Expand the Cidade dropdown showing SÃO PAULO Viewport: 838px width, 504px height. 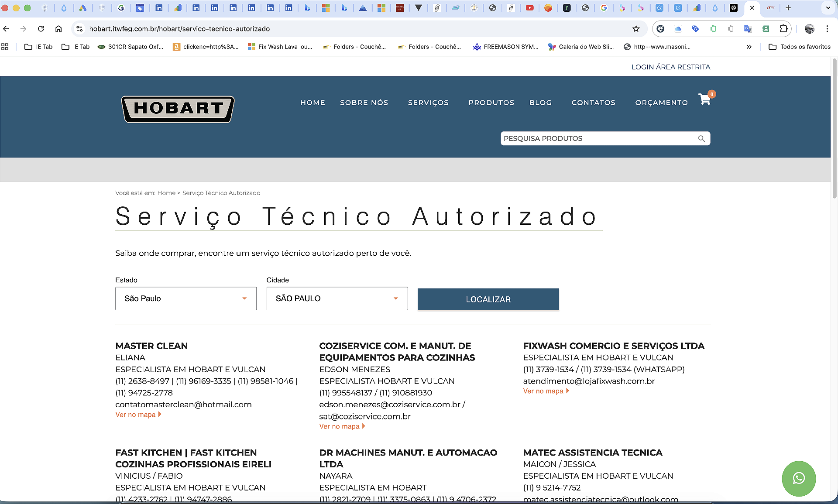pos(337,298)
